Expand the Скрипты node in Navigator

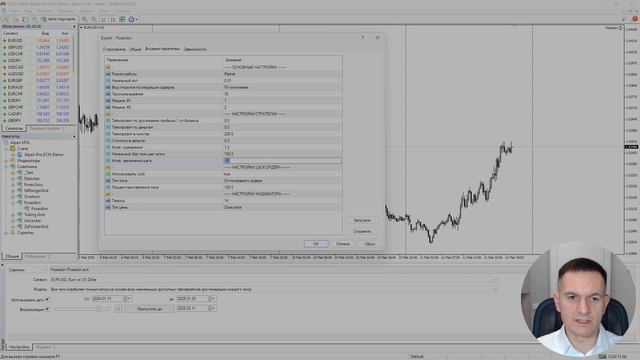(x=6, y=233)
